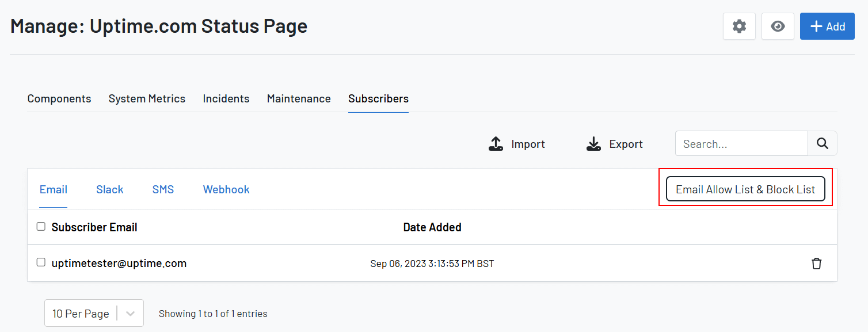Show Slack subscribers tab
Image resolution: width=868 pixels, height=332 pixels.
click(x=110, y=189)
